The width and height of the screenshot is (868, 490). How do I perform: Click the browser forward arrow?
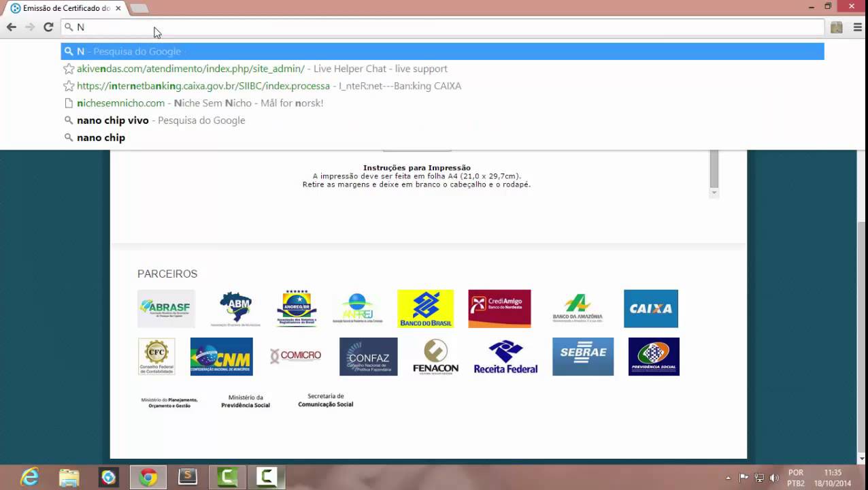[x=29, y=27]
